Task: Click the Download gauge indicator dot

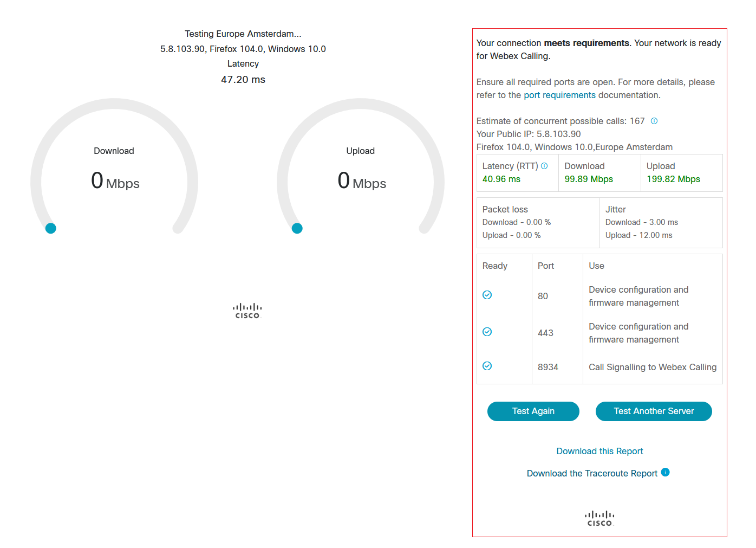Action: (51, 228)
